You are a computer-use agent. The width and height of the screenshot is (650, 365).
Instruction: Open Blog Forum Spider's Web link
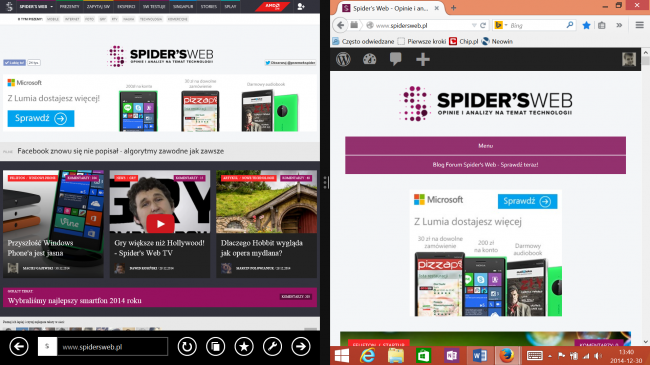[485, 165]
